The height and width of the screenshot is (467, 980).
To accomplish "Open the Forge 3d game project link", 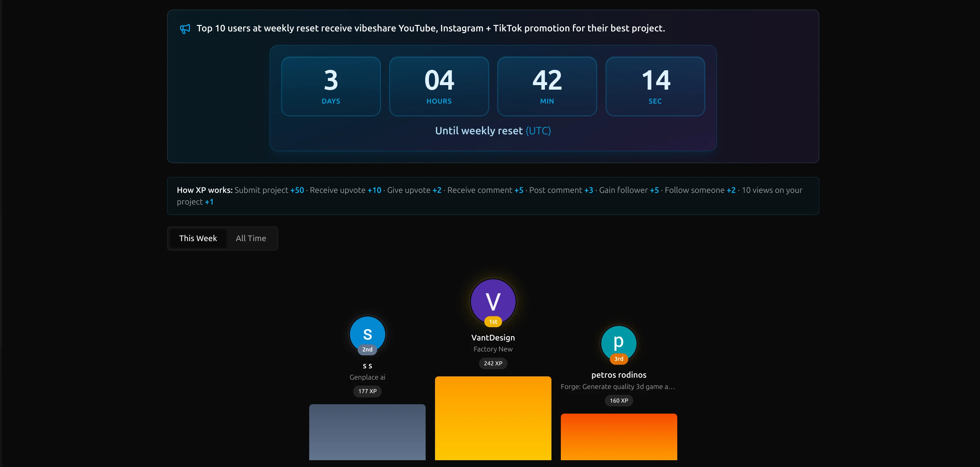I will tap(618, 386).
